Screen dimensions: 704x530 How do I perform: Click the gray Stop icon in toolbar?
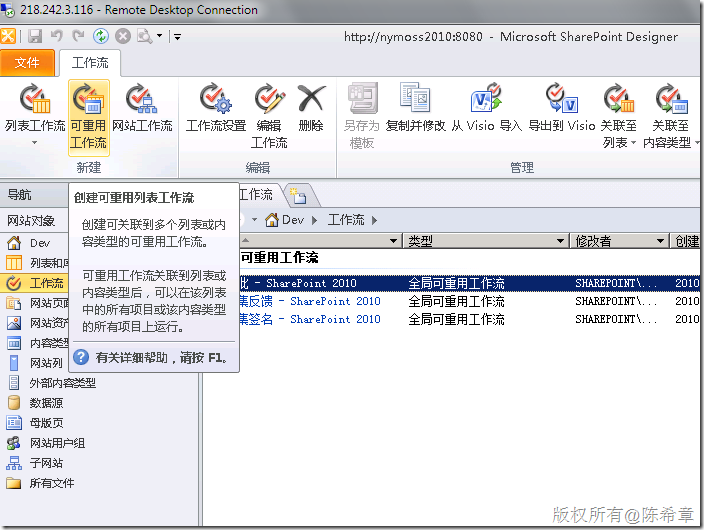pos(123,36)
